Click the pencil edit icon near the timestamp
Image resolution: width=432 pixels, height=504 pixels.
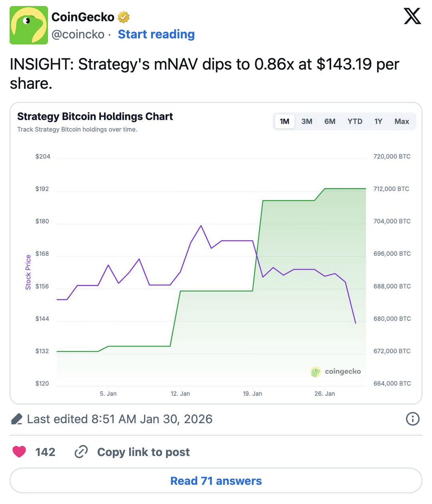(x=17, y=418)
